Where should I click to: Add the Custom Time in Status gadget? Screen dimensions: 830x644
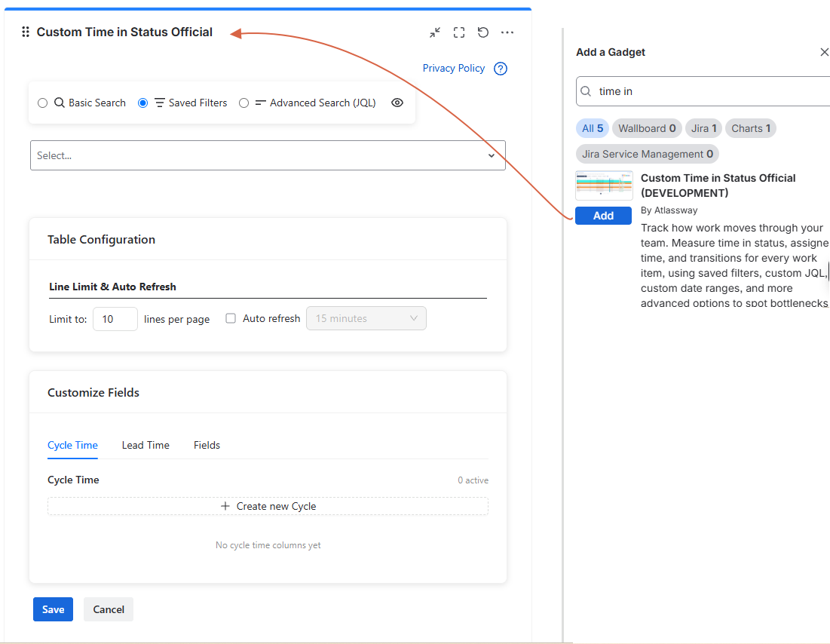603,216
